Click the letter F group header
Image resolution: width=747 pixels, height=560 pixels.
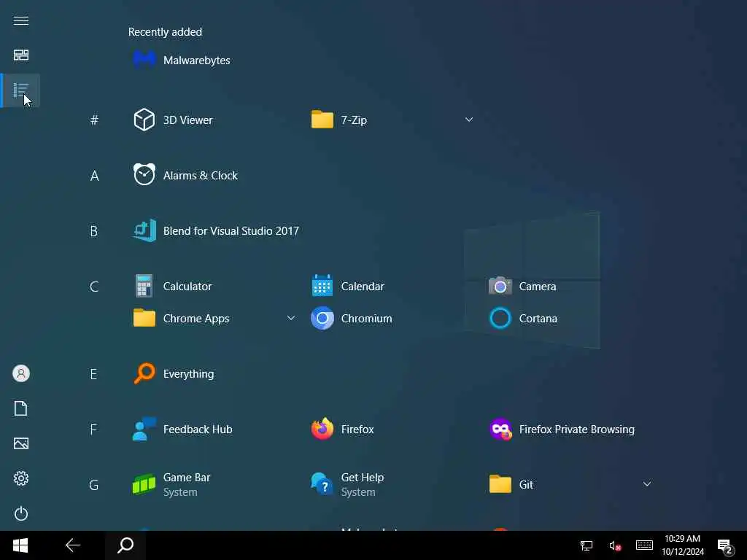click(x=94, y=429)
